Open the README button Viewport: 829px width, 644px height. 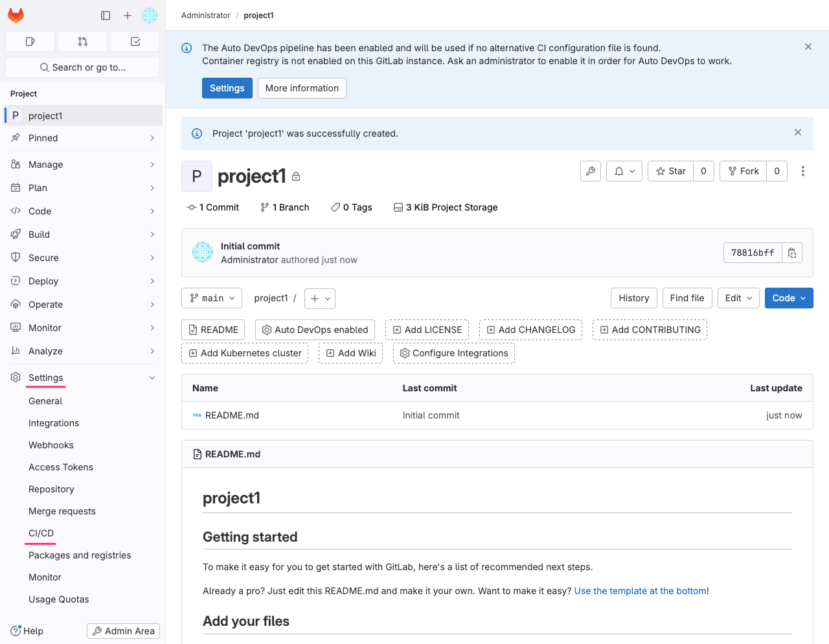tap(213, 330)
